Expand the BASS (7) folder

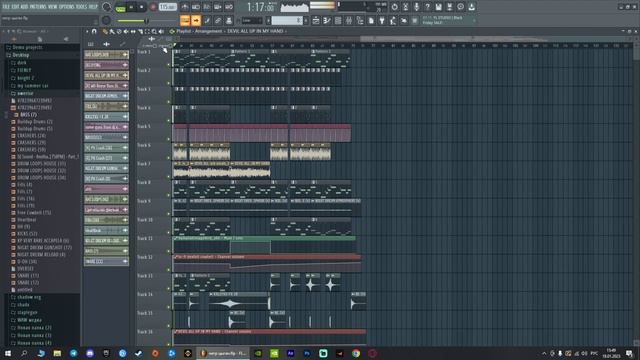tap(28, 115)
